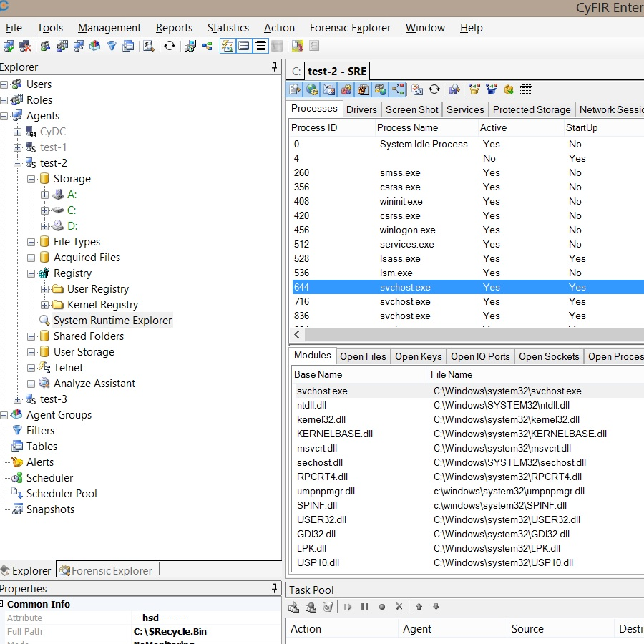The image size is (644, 644).
Task: Click the down arrow icon in Task Pool
Action: click(436, 607)
